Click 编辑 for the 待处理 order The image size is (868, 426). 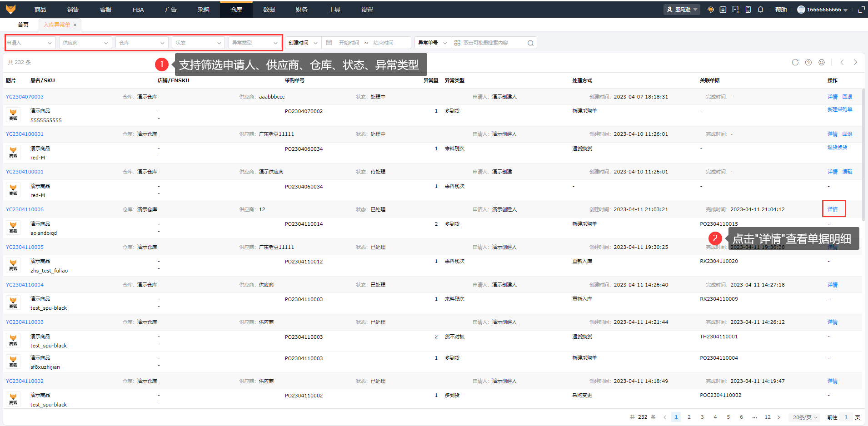click(x=848, y=172)
